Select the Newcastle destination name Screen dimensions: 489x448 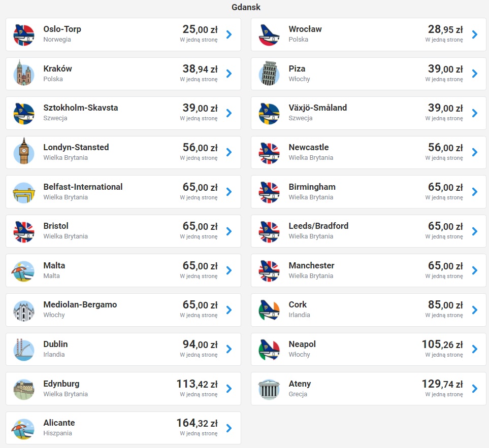pyautogui.click(x=308, y=147)
